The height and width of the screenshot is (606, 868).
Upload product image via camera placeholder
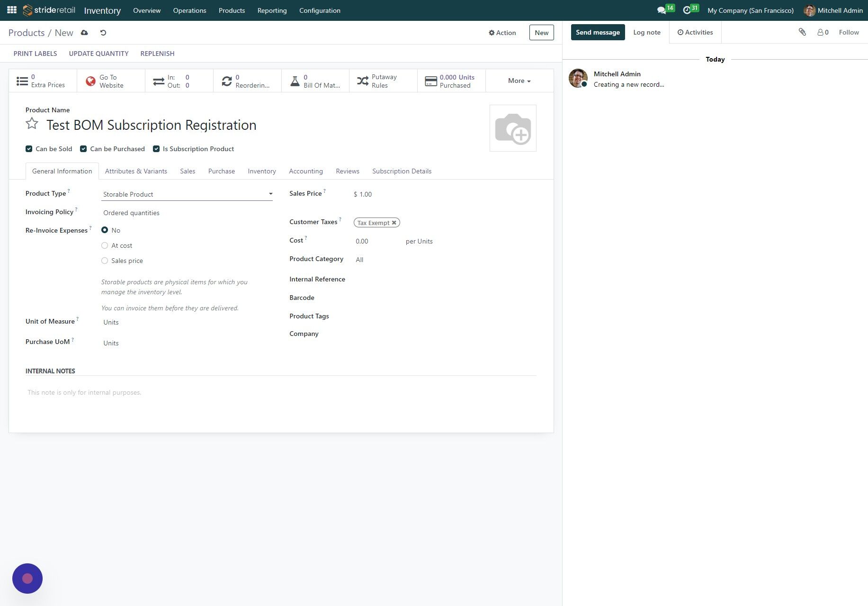[x=513, y=128]
